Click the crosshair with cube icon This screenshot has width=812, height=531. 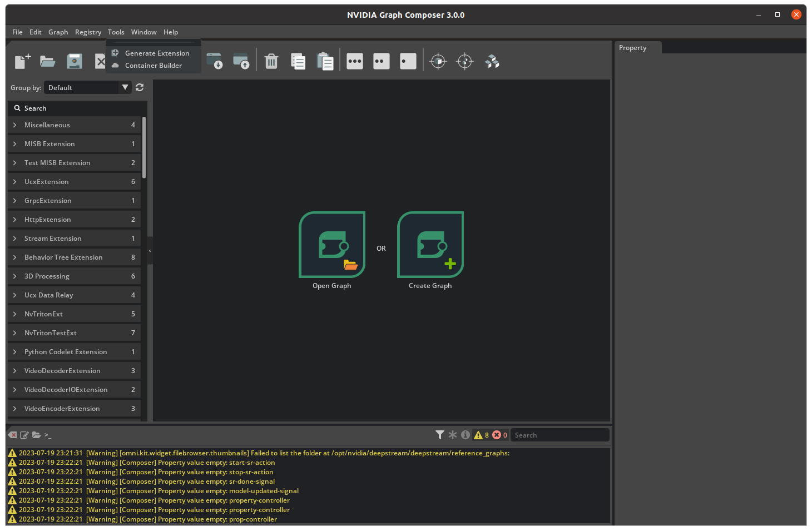pos(438,61)
